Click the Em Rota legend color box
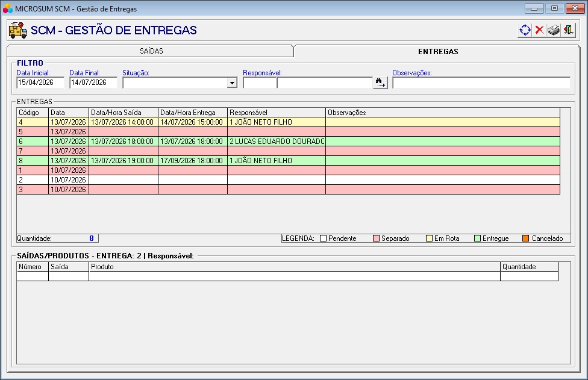Image resolution: width=588 pixels, height=380 pixels. (x=430, y=238)
